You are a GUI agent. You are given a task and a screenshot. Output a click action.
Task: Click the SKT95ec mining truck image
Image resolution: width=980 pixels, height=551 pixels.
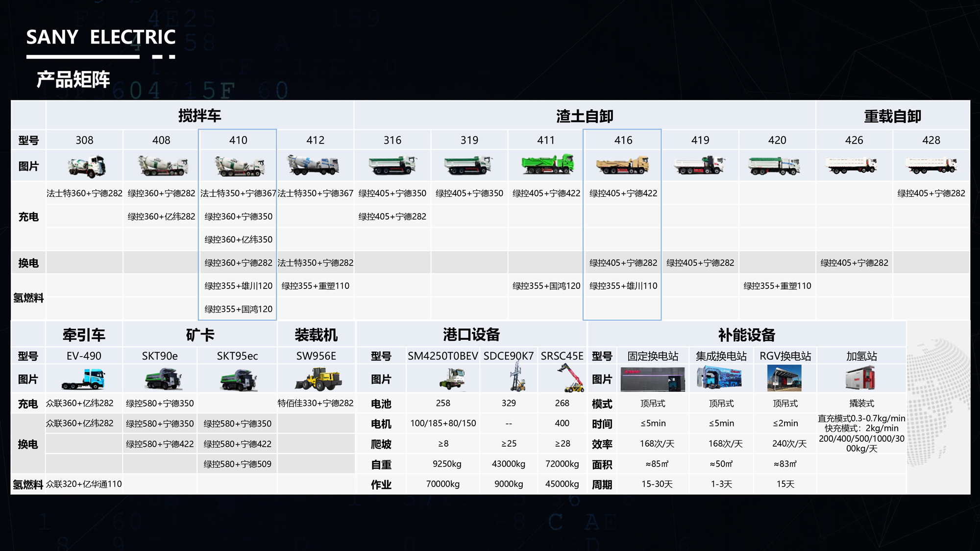tap(239, 380)
